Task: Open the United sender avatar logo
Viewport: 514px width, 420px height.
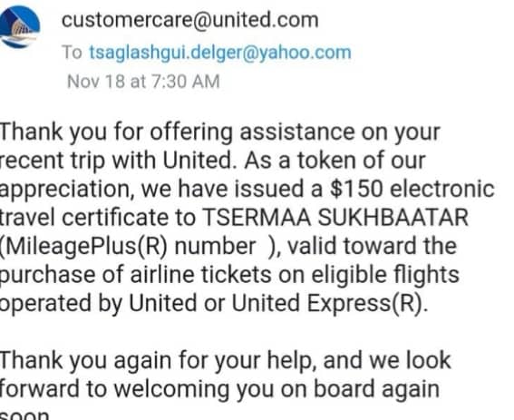Action: tap(20, 27)
